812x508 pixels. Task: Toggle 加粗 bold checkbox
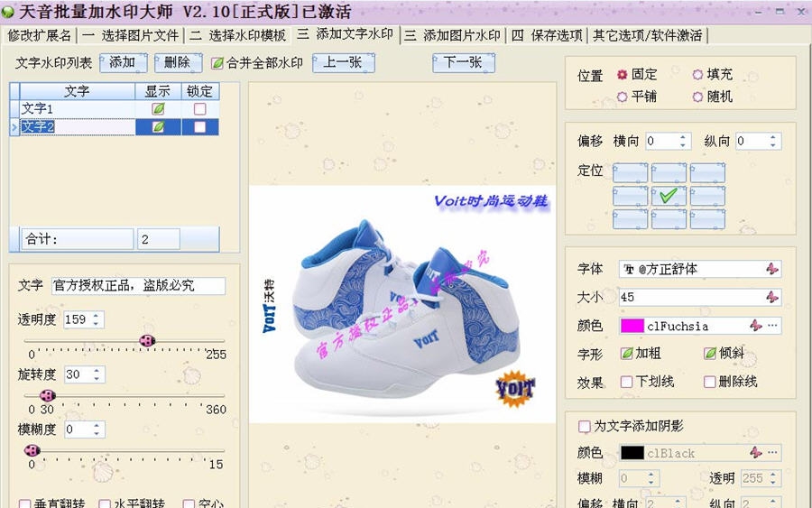point(627,353)
